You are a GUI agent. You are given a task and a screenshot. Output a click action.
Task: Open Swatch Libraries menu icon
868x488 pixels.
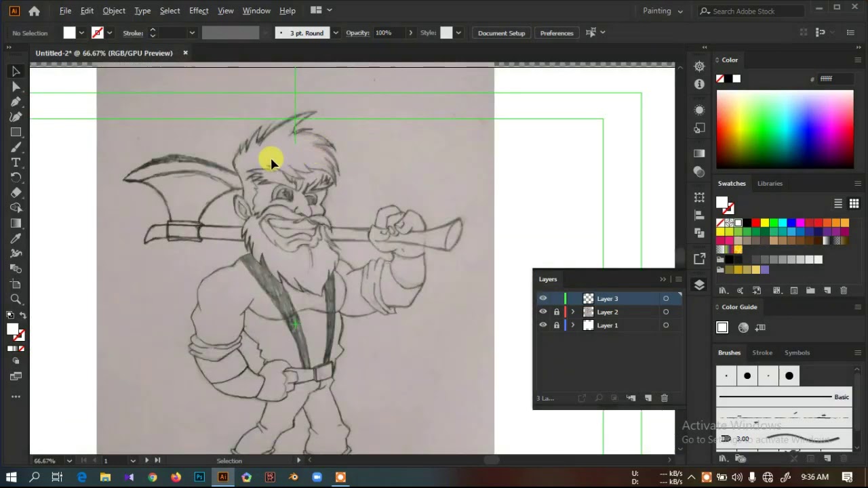tap(723, 291)
